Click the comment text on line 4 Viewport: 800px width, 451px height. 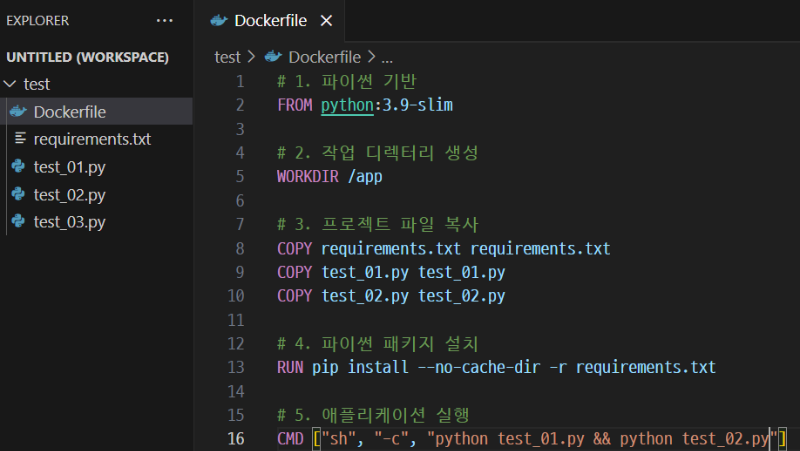[378, 153]
